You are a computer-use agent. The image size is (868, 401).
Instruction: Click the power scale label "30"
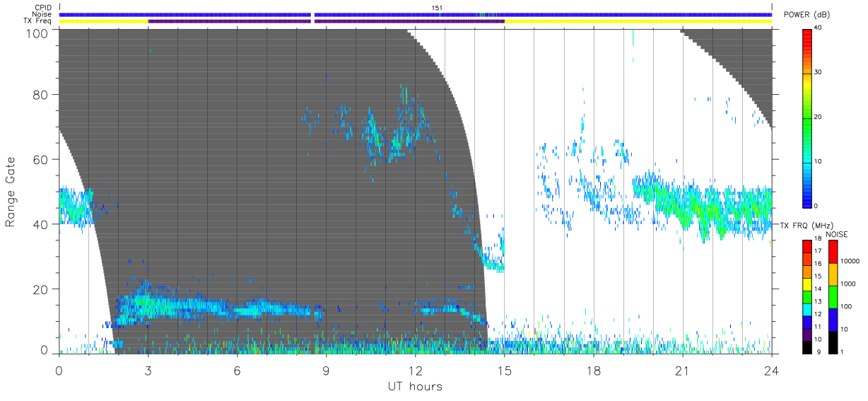(818, 73)
